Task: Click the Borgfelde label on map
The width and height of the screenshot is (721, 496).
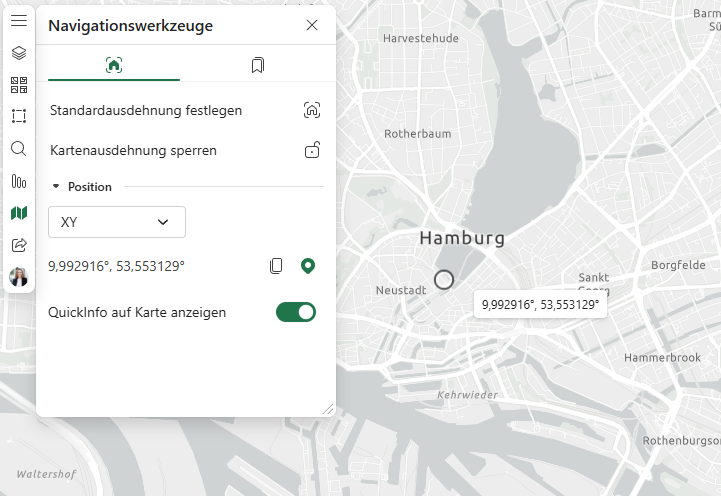Action: tap(678, 265)
